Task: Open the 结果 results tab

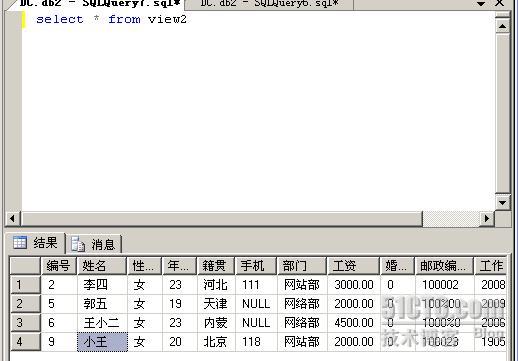Action: [35, 243]
